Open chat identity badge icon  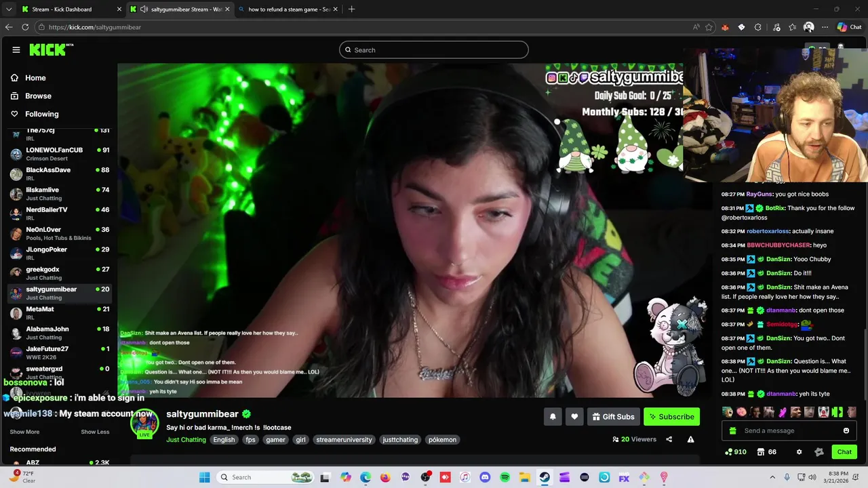pyautogui.click(x=819, y=451)
